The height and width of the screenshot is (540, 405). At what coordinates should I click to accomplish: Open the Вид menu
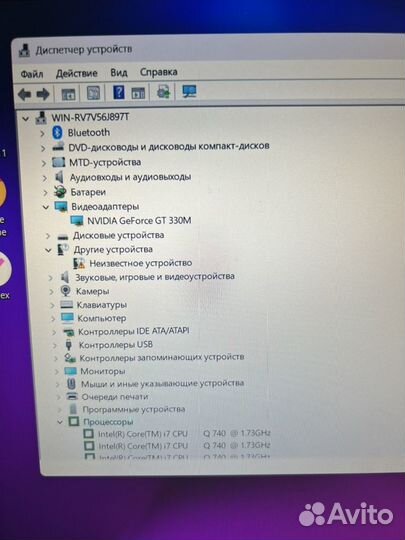pyautogui.click(x=119, y=73)
